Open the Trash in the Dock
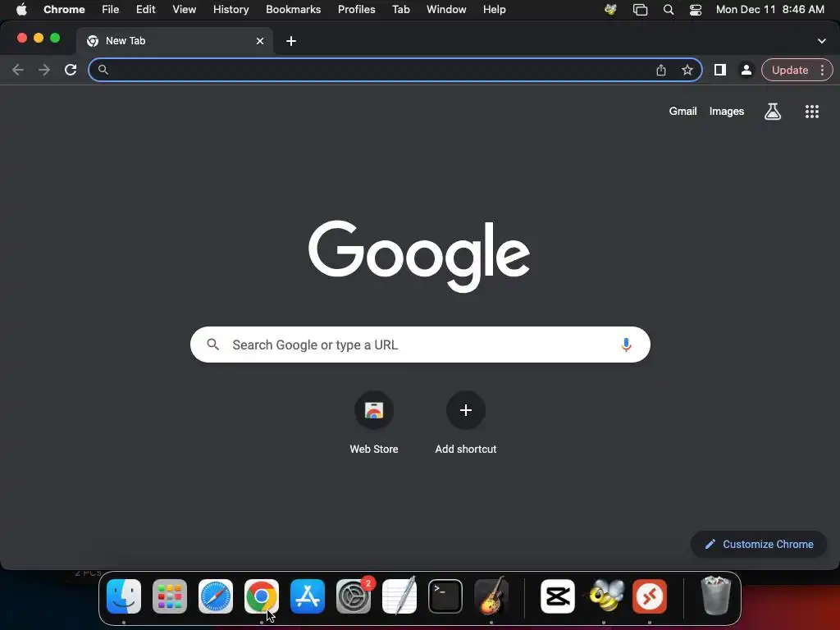840x630 pixels. click(x=715, y=596)
